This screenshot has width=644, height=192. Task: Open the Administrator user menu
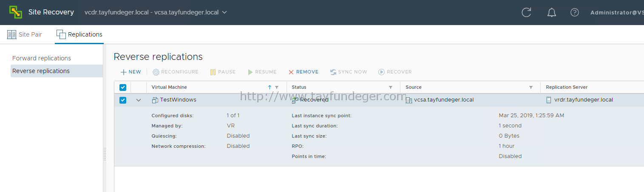pyautogui.click(x=617, y=12)
